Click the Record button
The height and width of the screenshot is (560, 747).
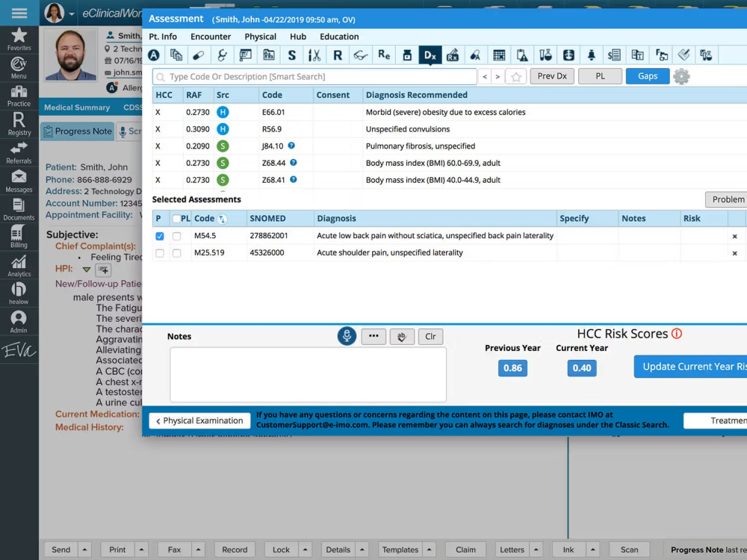tap(235, 550)
